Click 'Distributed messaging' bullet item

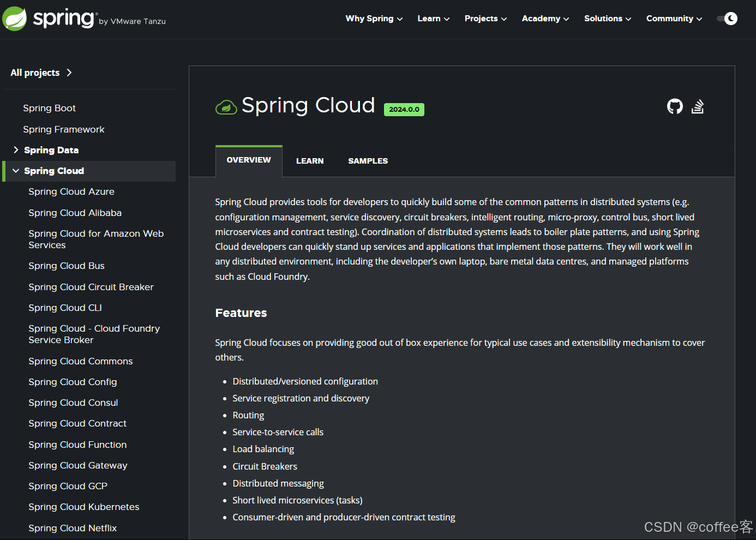click(278, 483)
